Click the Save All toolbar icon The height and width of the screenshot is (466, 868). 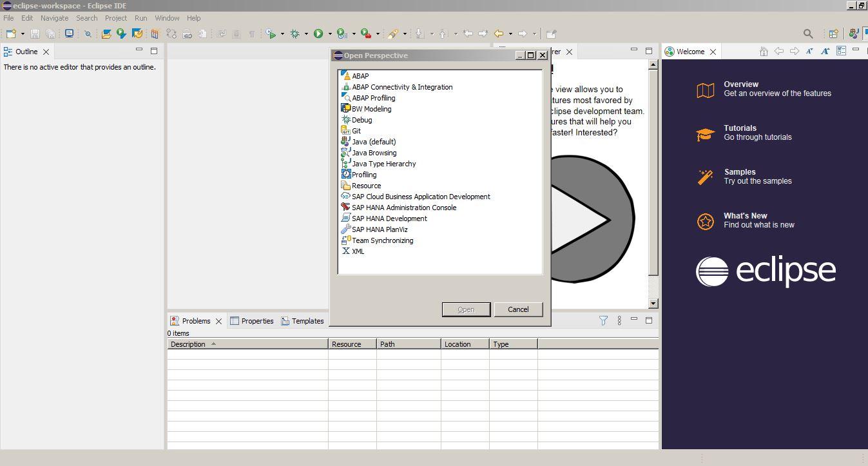(x=51, y=34)
